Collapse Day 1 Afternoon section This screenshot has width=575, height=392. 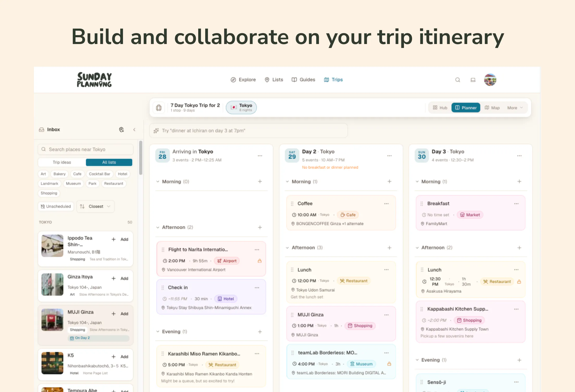[158, 227]
